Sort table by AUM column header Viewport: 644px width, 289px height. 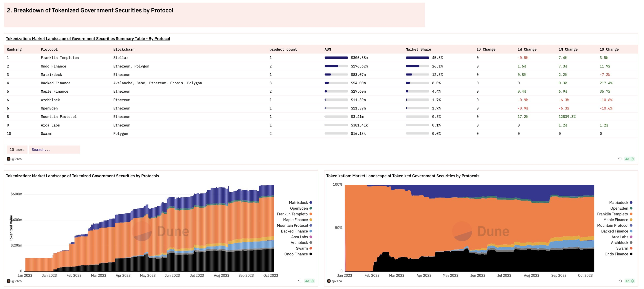pyautogui.click(x=327, y=49)
